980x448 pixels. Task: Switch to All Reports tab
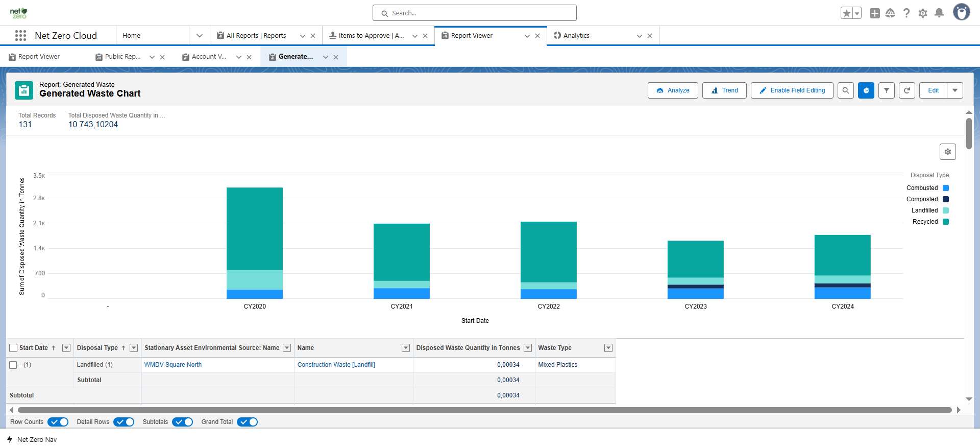pyautogui.click(x=256, y=36)
